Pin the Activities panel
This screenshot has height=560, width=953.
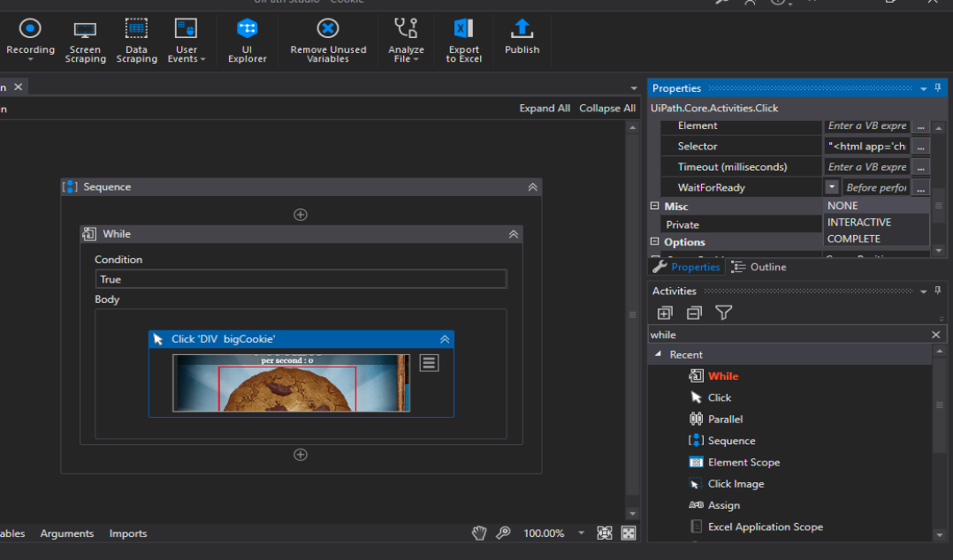(938, 291)
